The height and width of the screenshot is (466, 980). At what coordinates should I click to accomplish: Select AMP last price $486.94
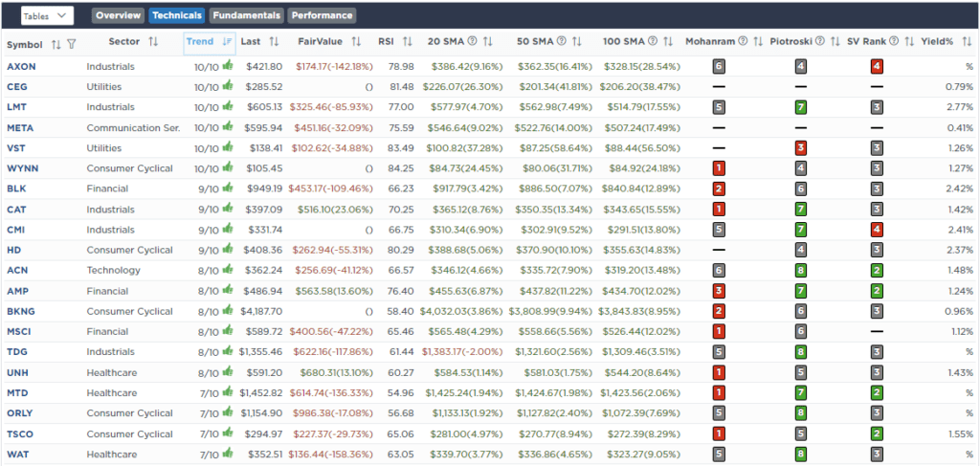pos(263,291)
